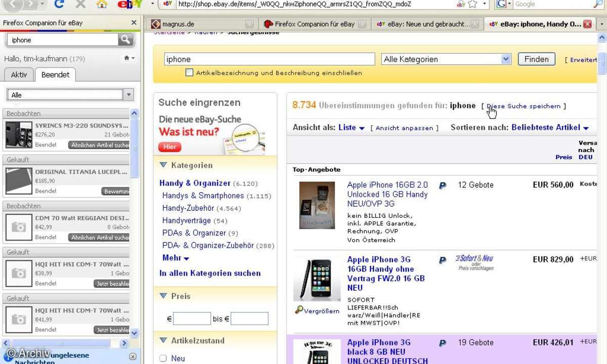
Task: Change the Ansicht als Liste view dropdown
Action: pyautogui.click(x=352, y=128)
